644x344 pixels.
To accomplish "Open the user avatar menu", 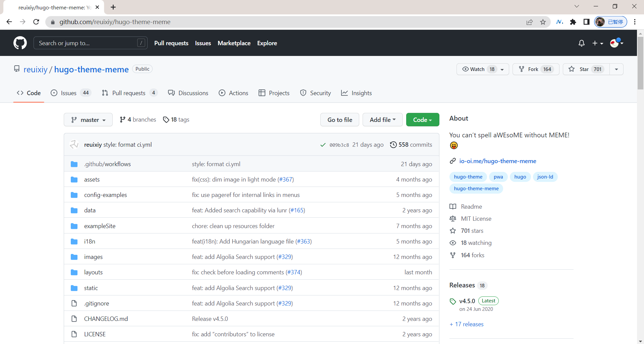I will (x=616, y=43).
